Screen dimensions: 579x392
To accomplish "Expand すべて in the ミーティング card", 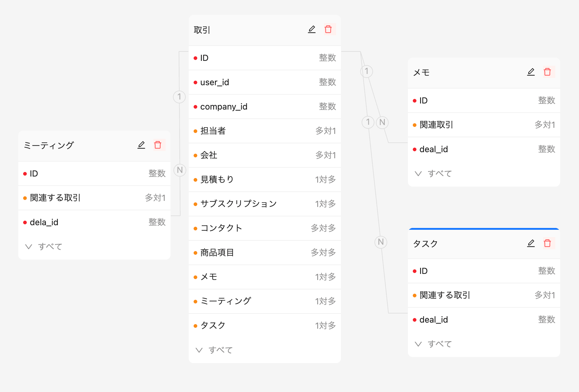I will click(x=44, y=247).
